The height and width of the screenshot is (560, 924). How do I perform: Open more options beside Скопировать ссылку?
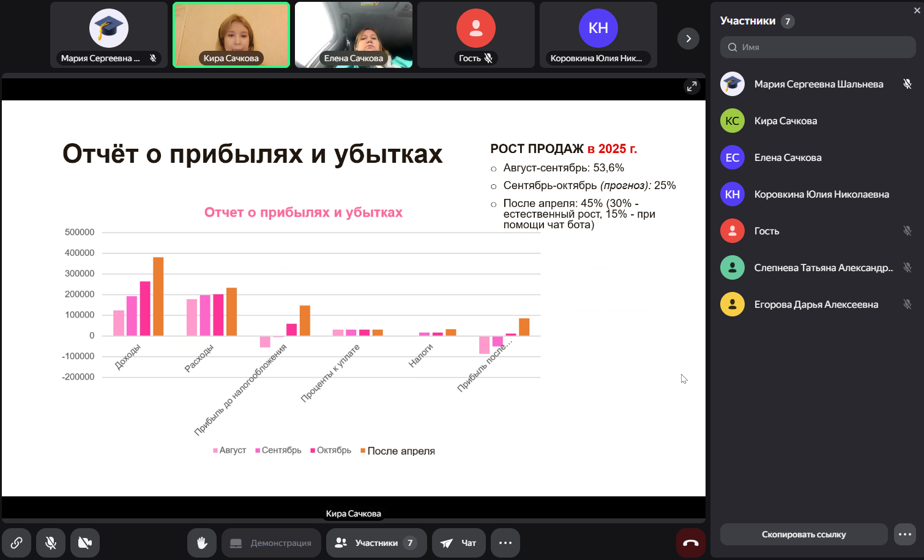click(905, 534)
